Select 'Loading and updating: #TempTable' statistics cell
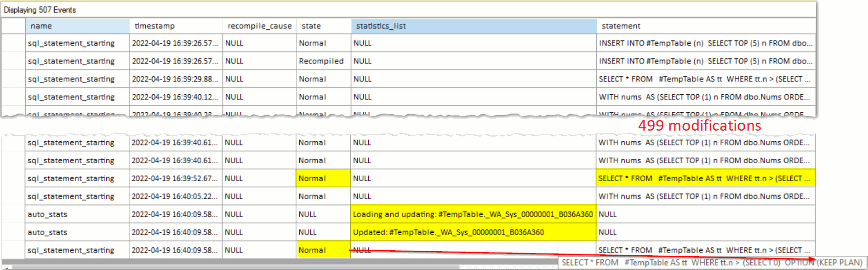Screen dimensions: 868x270 [473, 214]
